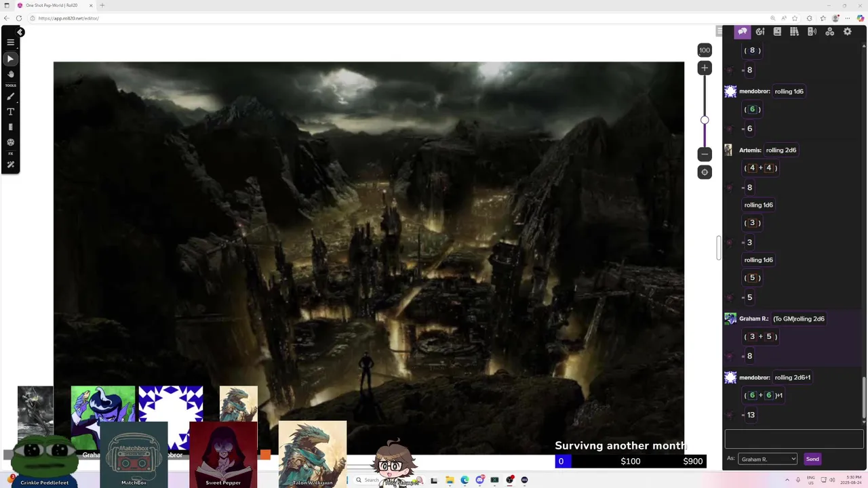Click mendobror's 'rolling 1d6' formula
Screen dimensions: 868x488
pos(789,91)
